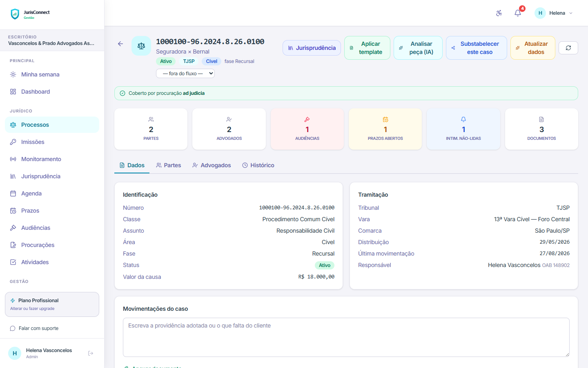This screenshot has width=588, height=368.
Task: Open the Partes stat card
Action: click(x=151, y=129)
